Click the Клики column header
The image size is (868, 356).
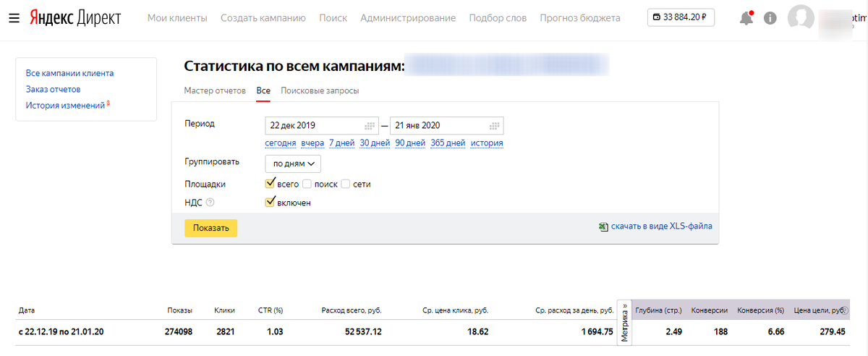[x=225, y=311]
